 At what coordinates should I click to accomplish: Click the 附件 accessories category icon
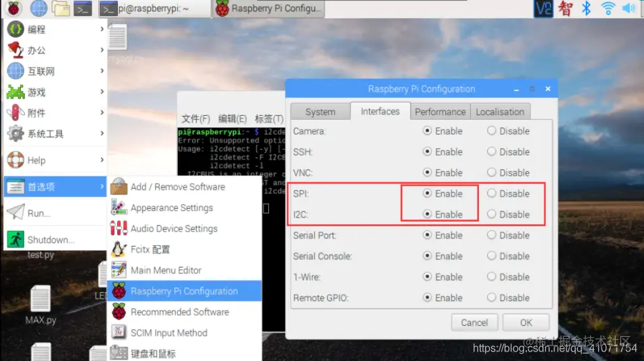(15, 112)
